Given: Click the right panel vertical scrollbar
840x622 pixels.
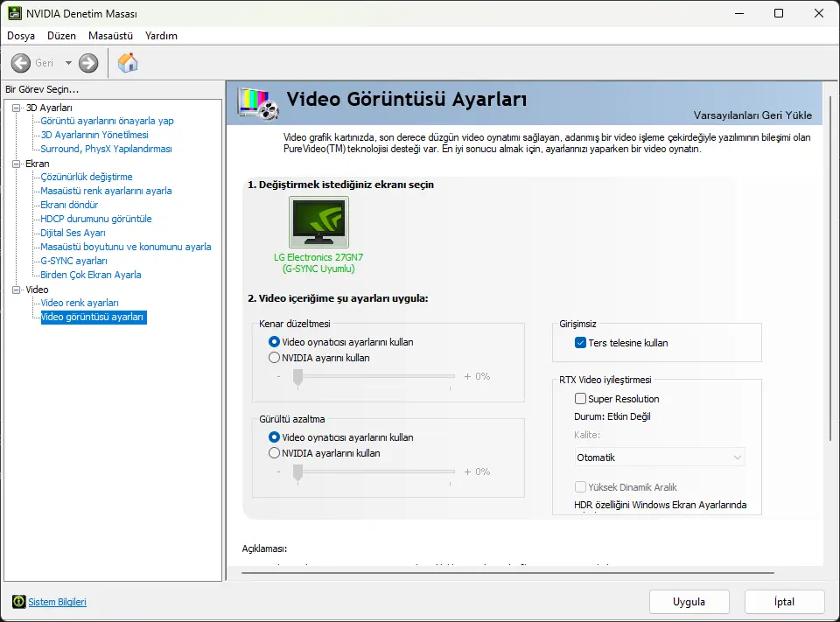Looking at the screenshot, I should [x=831, y=268].
